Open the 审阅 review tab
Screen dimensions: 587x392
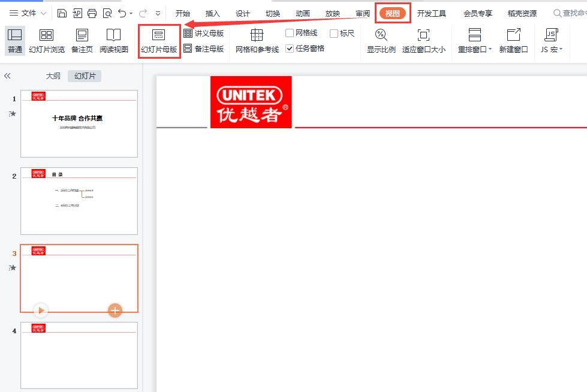point(362,13)
